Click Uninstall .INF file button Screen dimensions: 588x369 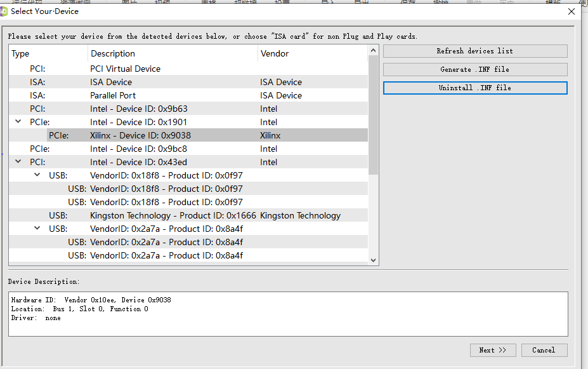475,88
